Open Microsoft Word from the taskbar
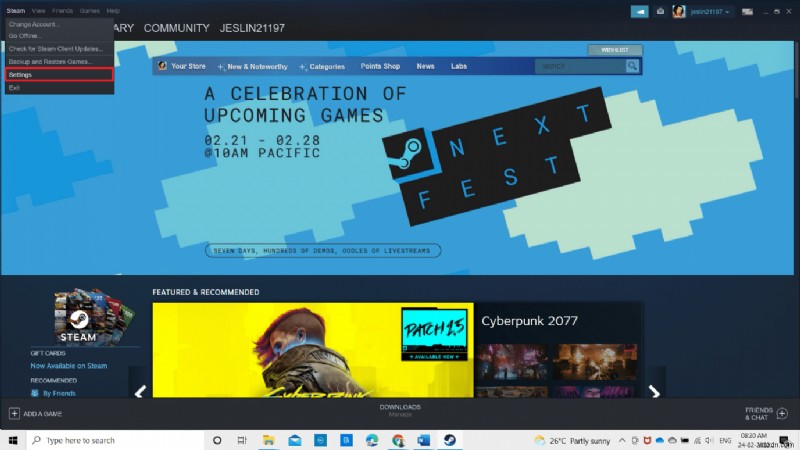 point(423,440)
